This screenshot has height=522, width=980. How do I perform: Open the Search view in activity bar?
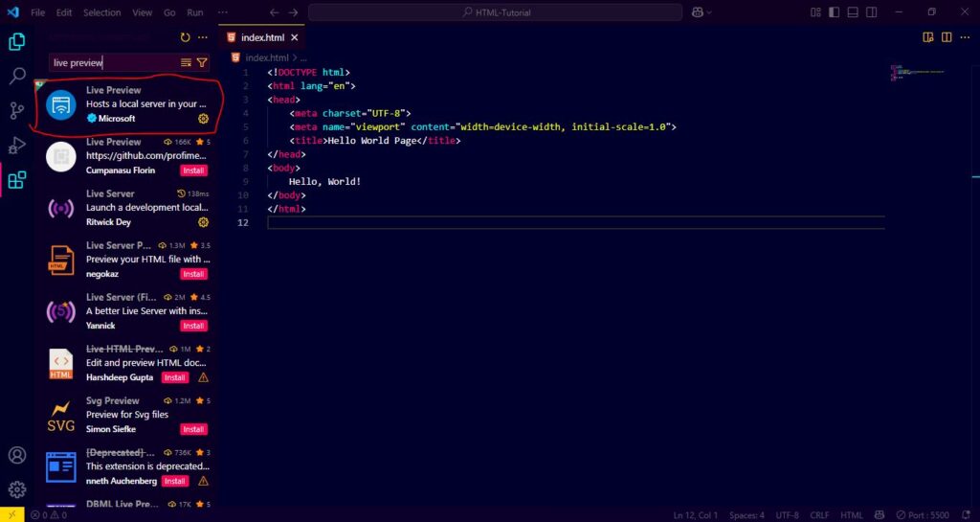[x=17, y=77]
